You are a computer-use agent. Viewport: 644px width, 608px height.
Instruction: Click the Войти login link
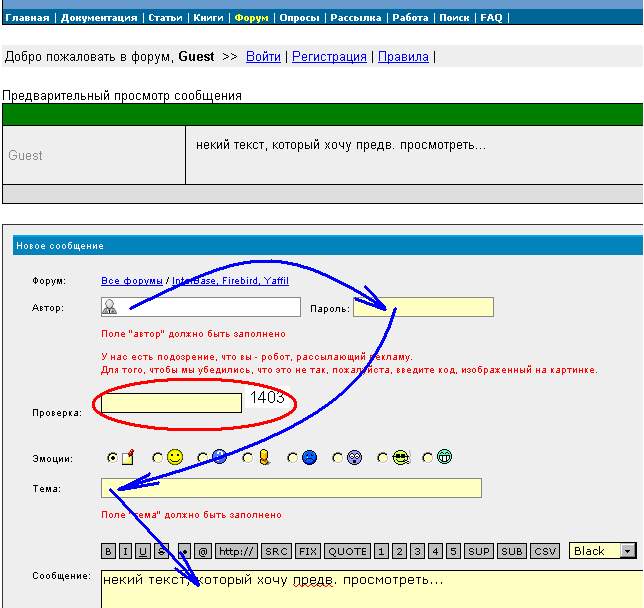coord(263,57)
